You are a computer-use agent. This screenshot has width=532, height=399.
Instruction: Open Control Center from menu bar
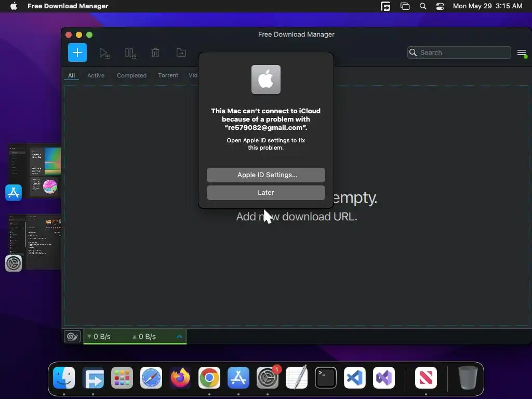tap(440, 6)
